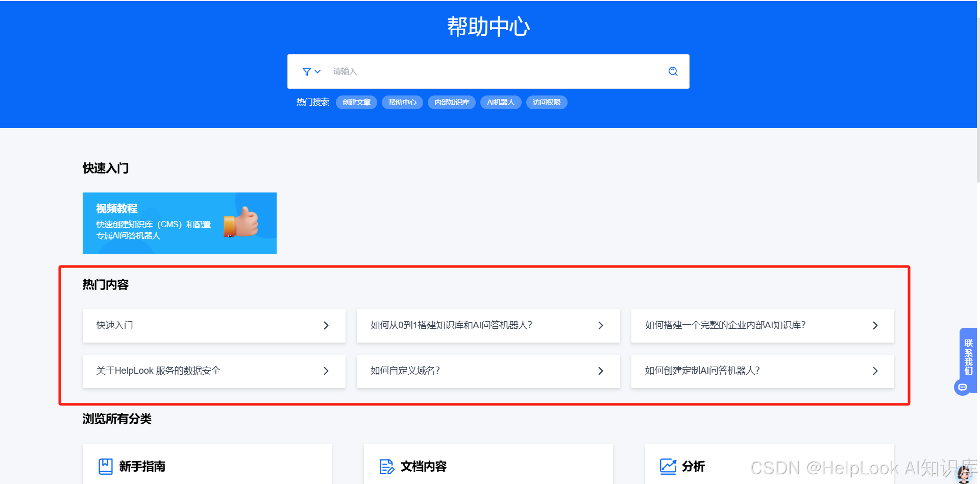Open 关于HelpLook 服务的数据安全 article
The image size is (980, 484).
pos(214,371)
